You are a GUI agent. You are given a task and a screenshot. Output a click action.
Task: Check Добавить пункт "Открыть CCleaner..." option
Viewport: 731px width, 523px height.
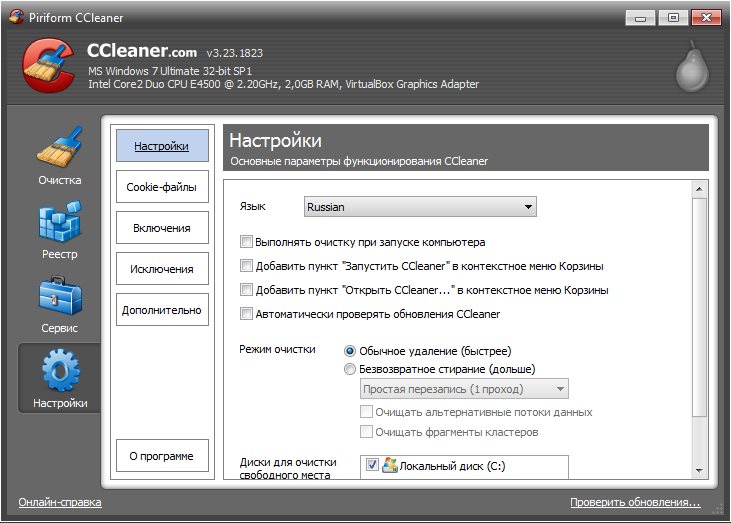246,289
